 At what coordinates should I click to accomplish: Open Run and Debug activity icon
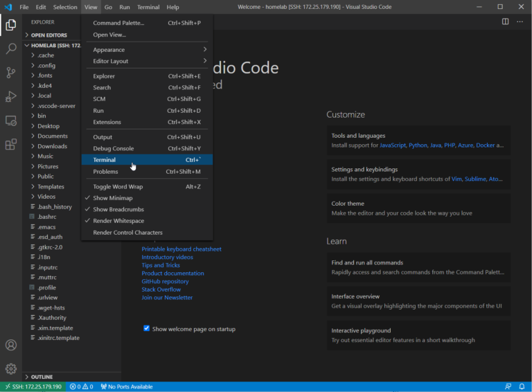point(11,96)
